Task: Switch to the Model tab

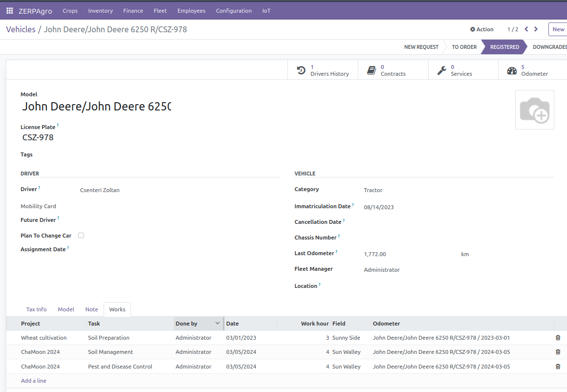Action: (x=66, y=309)
